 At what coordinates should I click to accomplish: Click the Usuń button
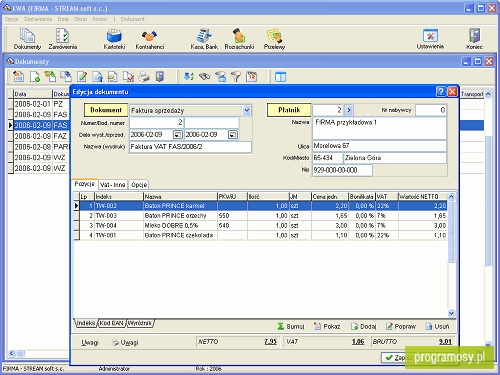pos(438,326)
